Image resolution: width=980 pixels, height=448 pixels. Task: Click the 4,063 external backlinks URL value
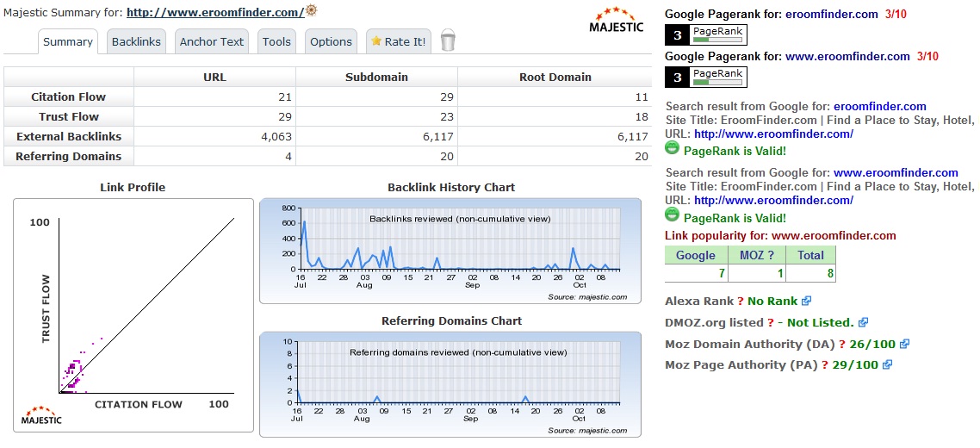coord(276,137)
